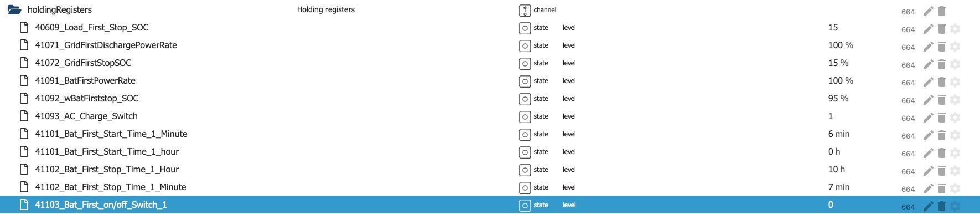Select the 41102_Bat_First_Stop_Time_1_Hour entry
This screenshot has height=214, width=980.
click(x=490, y=170)
